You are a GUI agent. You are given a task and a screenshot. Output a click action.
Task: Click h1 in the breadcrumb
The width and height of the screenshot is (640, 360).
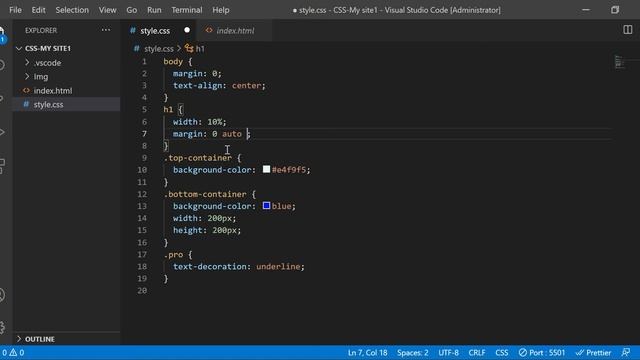[x=200, y=49]
